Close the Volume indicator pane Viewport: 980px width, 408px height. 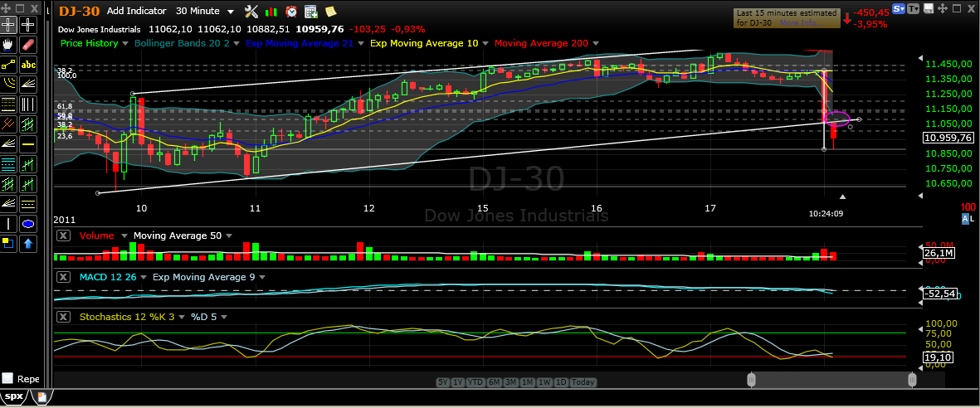(x=63, y=236)
